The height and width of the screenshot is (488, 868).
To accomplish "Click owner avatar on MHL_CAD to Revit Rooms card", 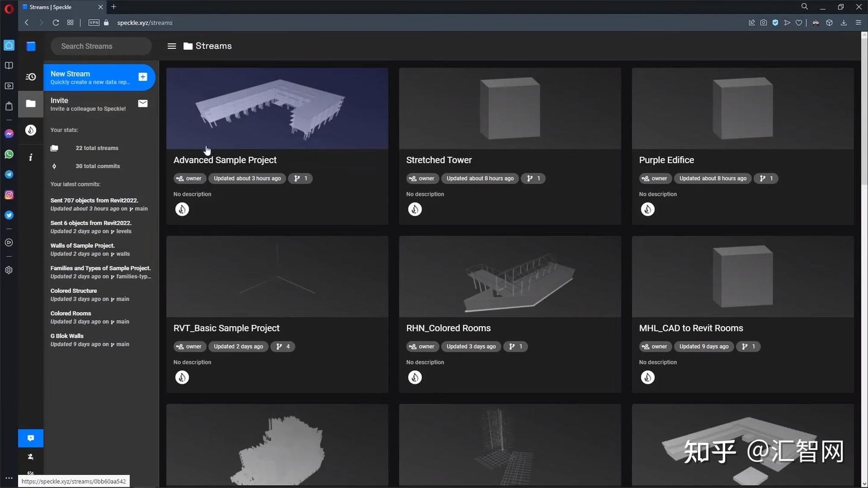I will pyautogui.click(x=647, y=377).
